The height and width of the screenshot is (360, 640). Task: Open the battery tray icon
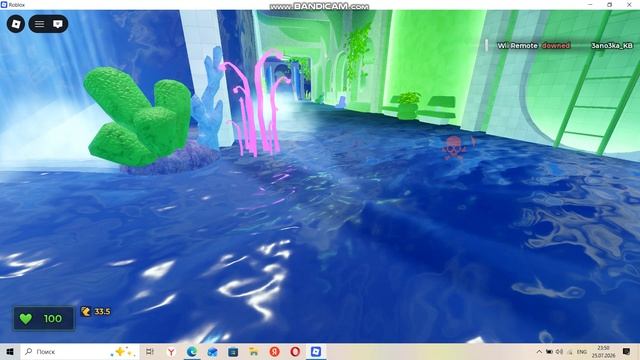click(x=549, y=351)
